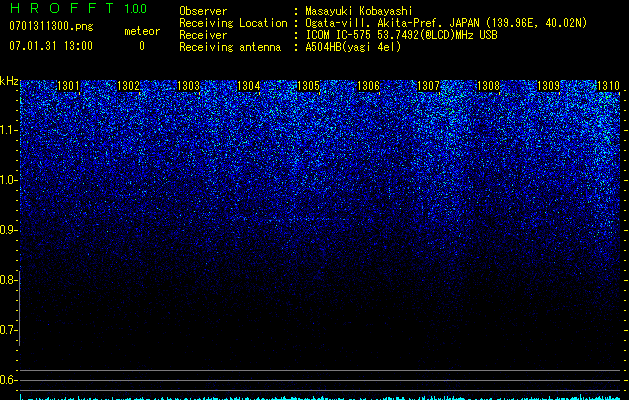Viewport: 629px width, 400px height.
Task: Click the Ogata-vill. Akita-Pref. JAPAN location text
Action: click(446, 23)
